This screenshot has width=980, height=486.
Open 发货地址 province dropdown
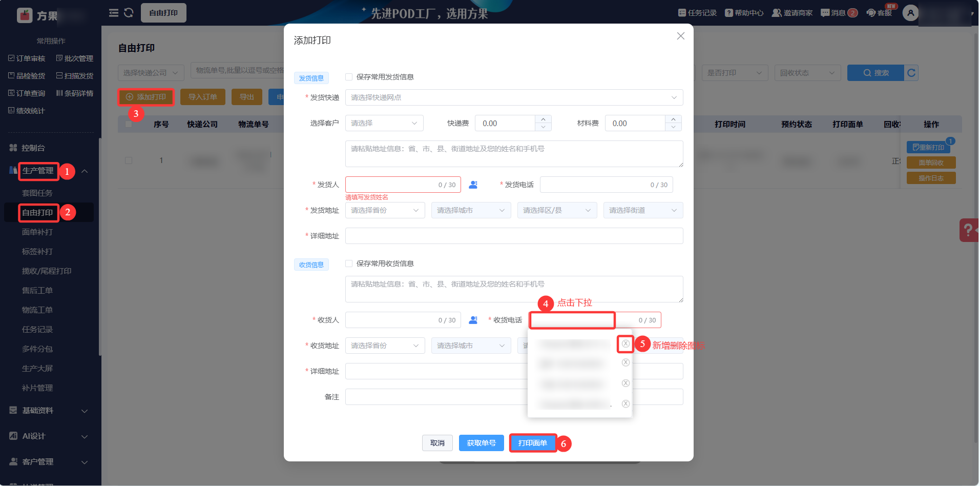(385, 210)
